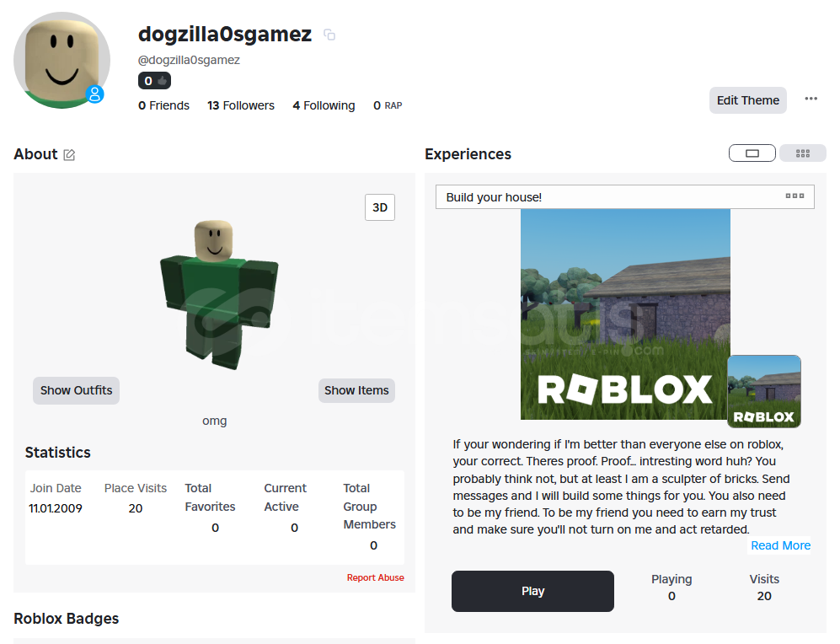Click the thumbs-up likes counter badge
Viewport: 840px width, 644px height.
pos(154,81)
